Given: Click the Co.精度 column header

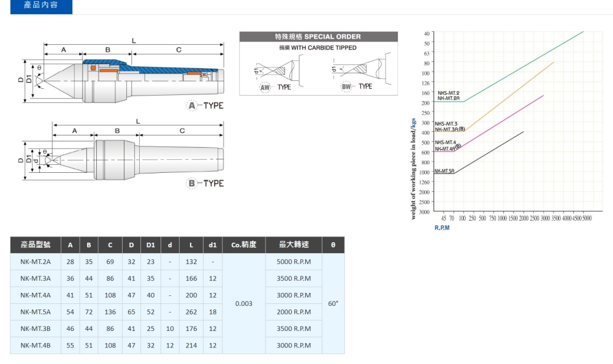Looking at the screenshot, I should point(243,245).
